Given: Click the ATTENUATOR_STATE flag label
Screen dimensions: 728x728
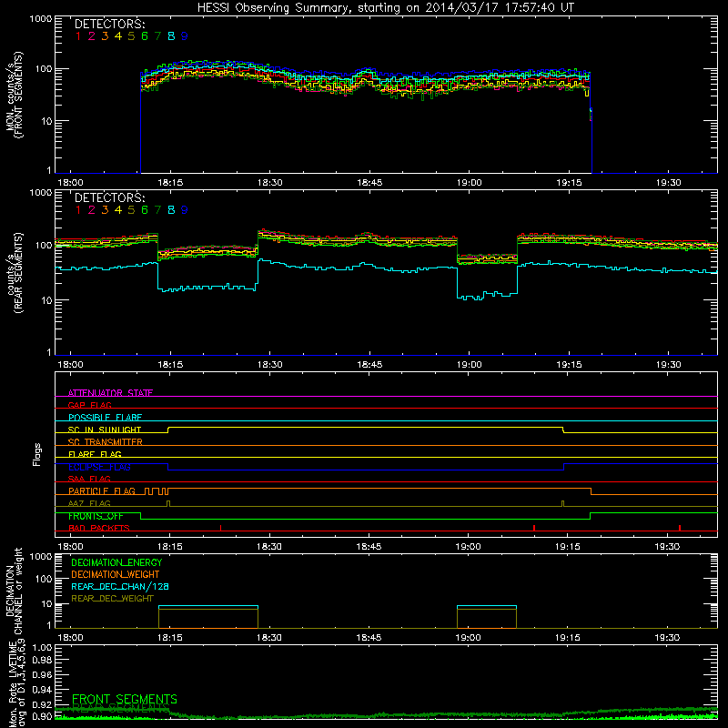Looking at the screenshot, I should click(x=110, y=393).
